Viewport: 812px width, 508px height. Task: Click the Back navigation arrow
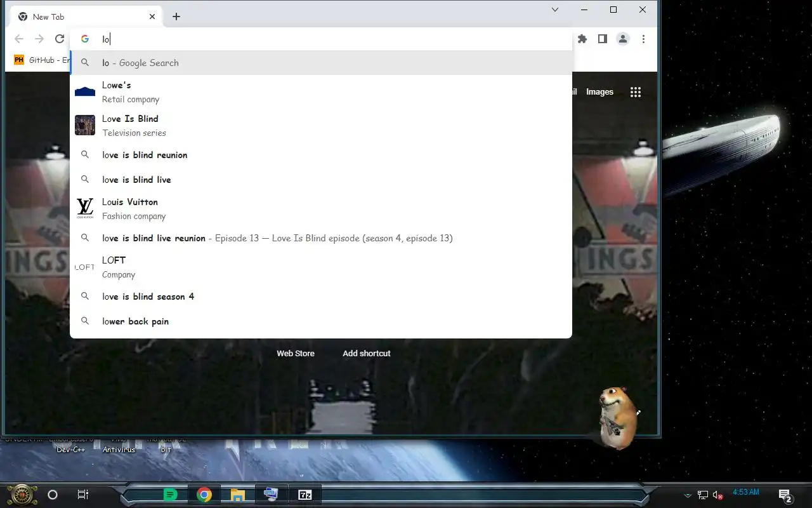pos(19,39)
